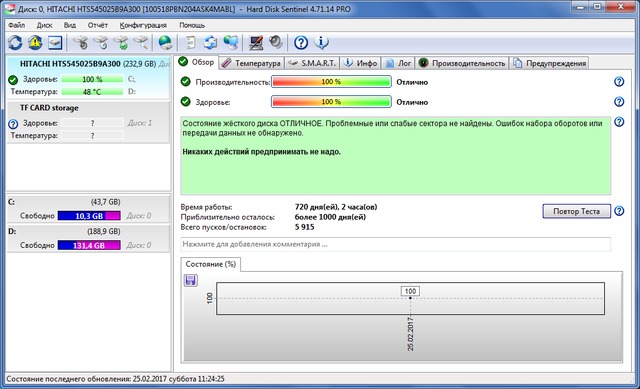Click the Время работы label
Screen dimensions: 640x389
(206, 207)
